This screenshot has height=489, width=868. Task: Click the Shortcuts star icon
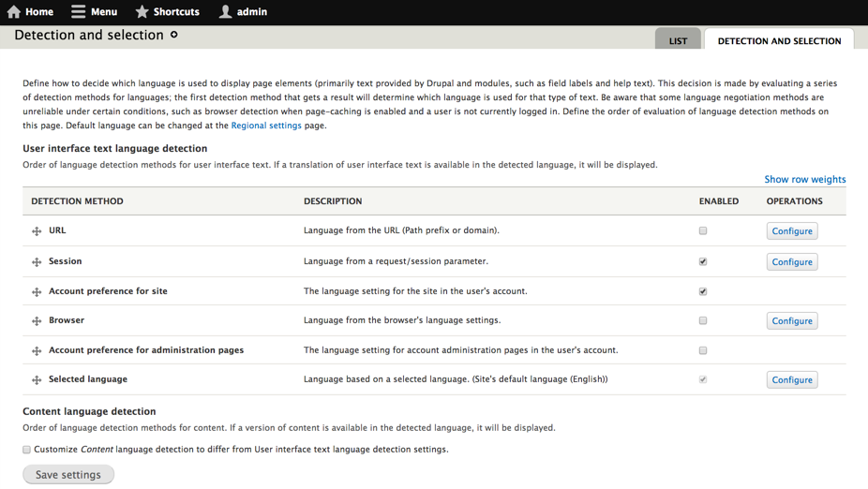[x=142, y=12]
